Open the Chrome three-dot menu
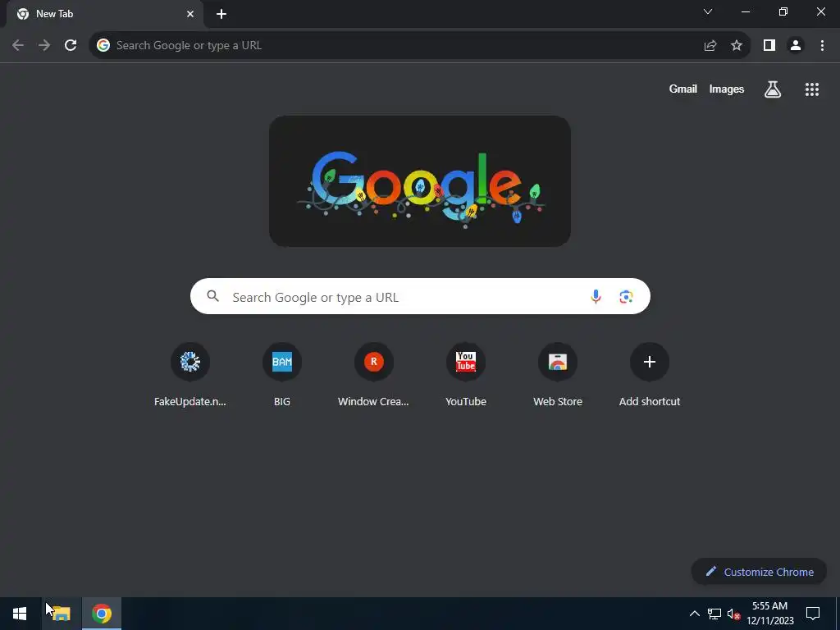 coord(822,46)
